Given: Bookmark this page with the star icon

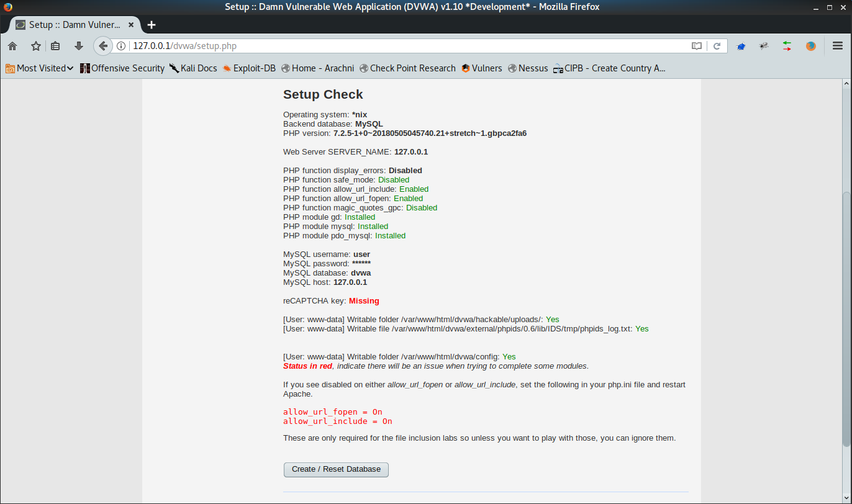Looking at the screenshot, I should click(x=36, y=46).
